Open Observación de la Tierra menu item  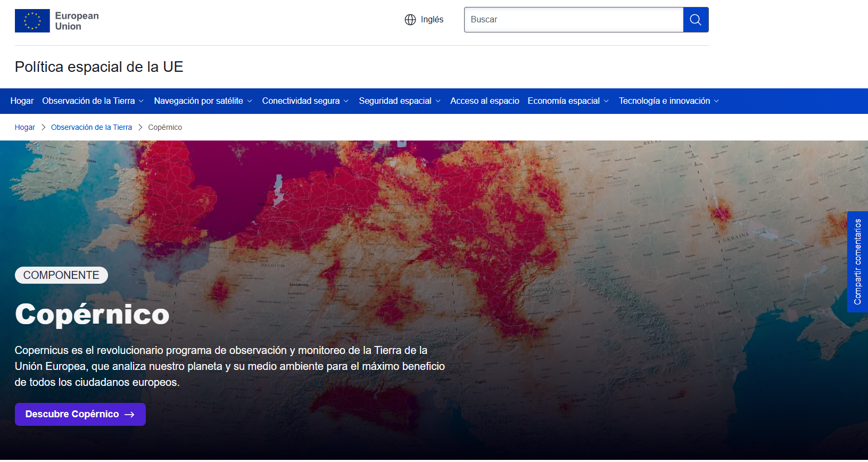88,101
